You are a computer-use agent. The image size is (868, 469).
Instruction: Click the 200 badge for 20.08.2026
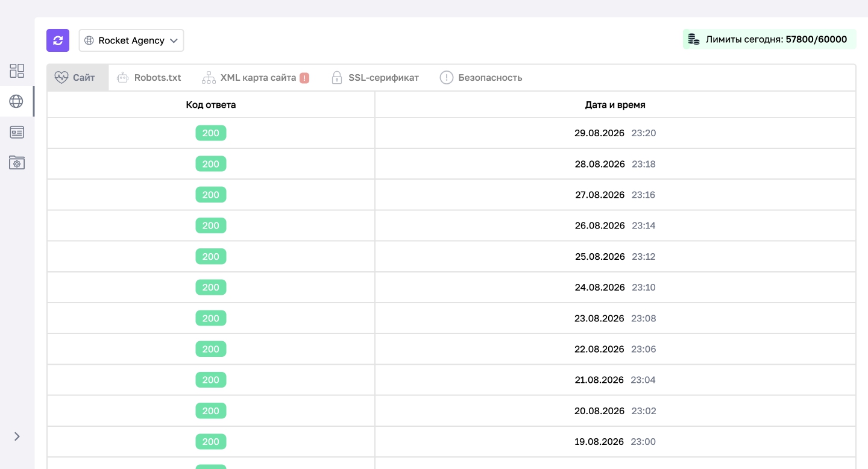(211, 411)
